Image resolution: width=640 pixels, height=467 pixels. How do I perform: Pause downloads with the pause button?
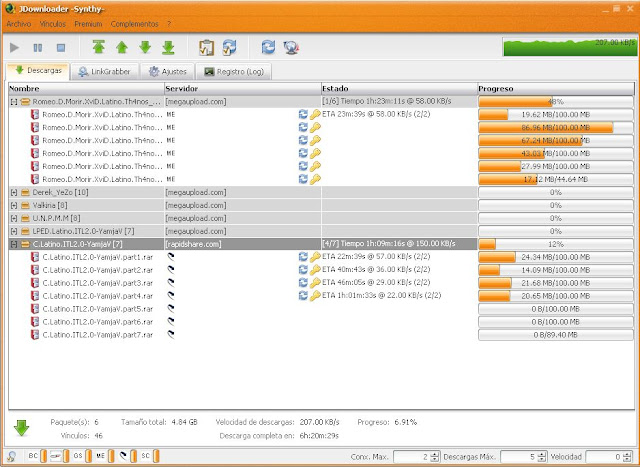click(x=38, y=48)
